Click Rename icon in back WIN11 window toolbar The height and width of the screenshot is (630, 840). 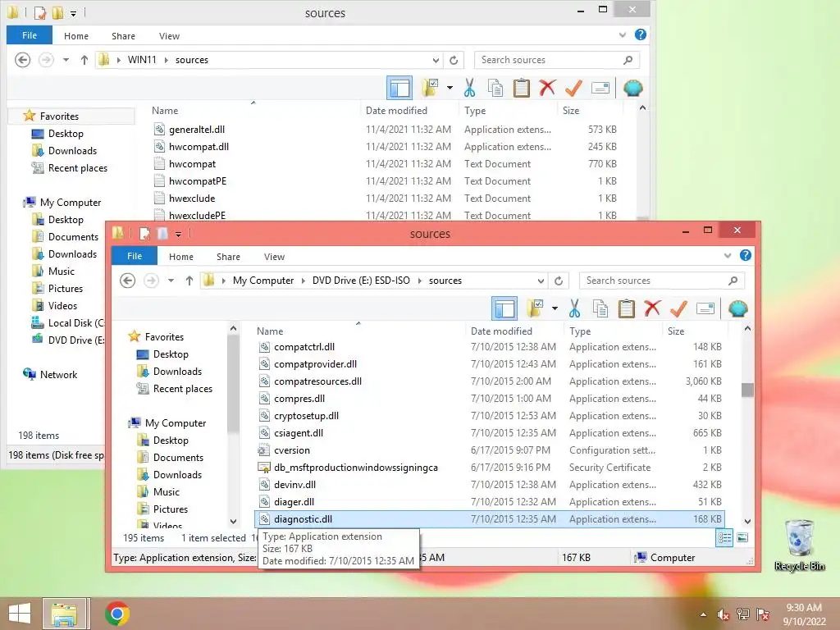point(600,88)
